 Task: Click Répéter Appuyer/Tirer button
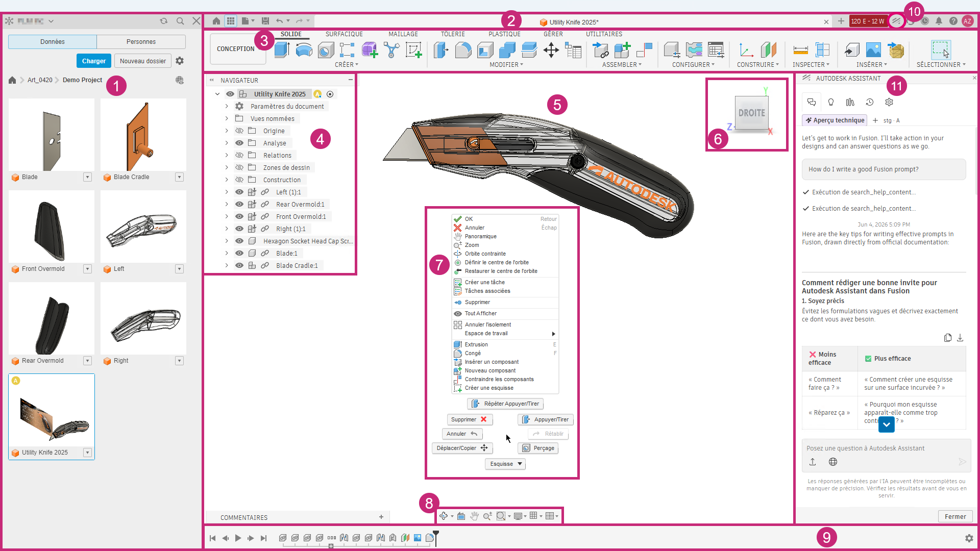(505, 404)
